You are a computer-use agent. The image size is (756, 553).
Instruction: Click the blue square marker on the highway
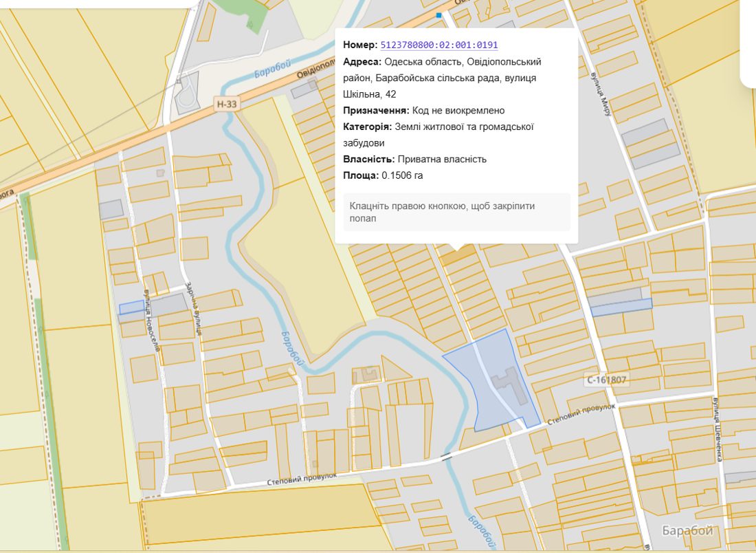438,15
